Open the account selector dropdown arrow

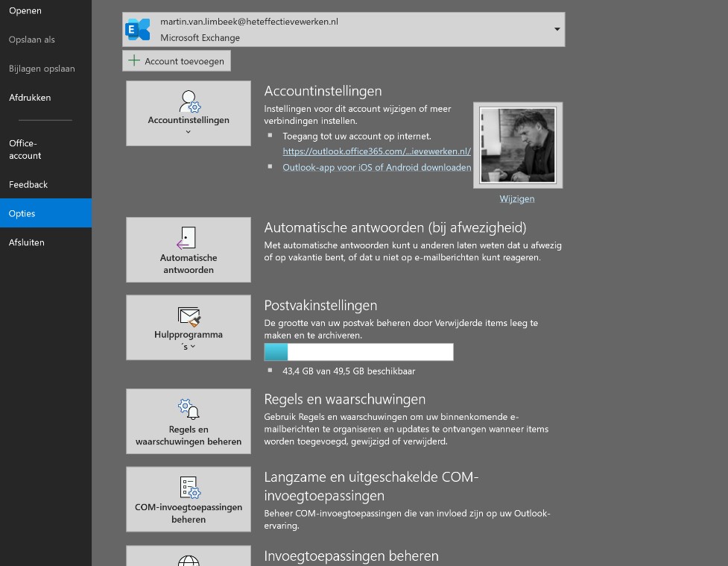(557, 29)
